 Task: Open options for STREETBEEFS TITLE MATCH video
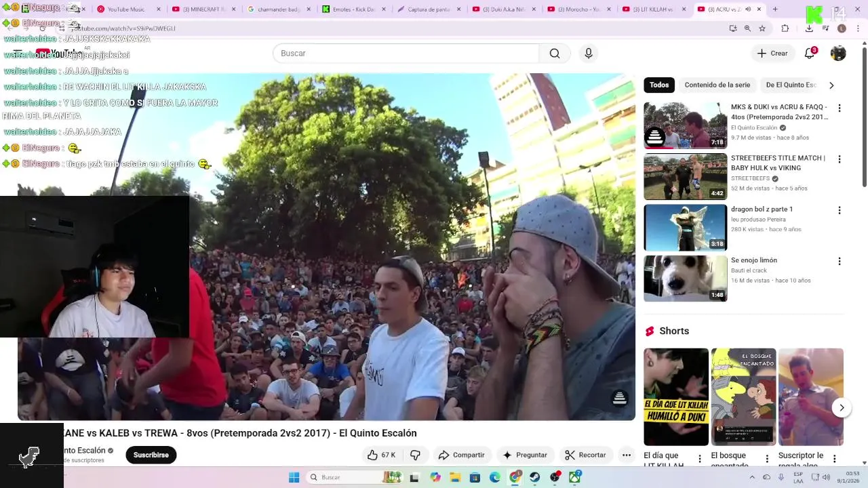pyautogui.click(x=840, y=159)
